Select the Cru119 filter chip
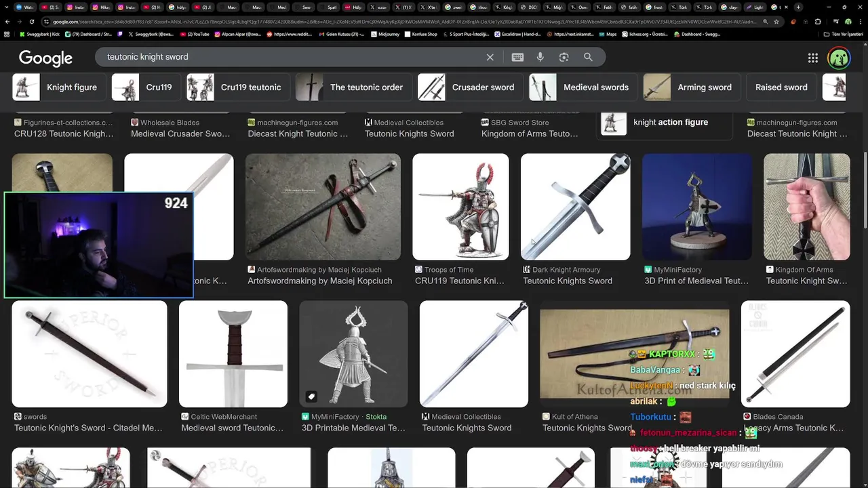Viewport: 868px width, 488px height. click(x=146, y=87)
